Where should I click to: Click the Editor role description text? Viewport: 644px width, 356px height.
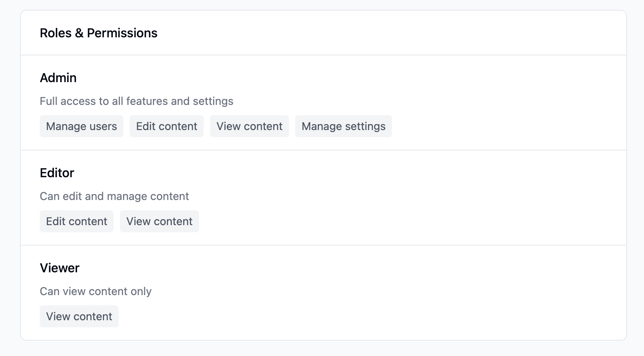click(114, 196)
